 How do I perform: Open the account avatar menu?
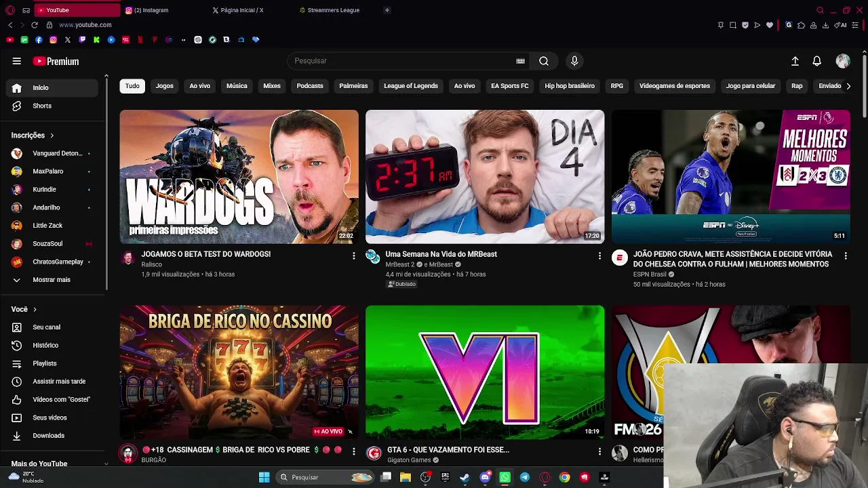(x=843, y=61)
